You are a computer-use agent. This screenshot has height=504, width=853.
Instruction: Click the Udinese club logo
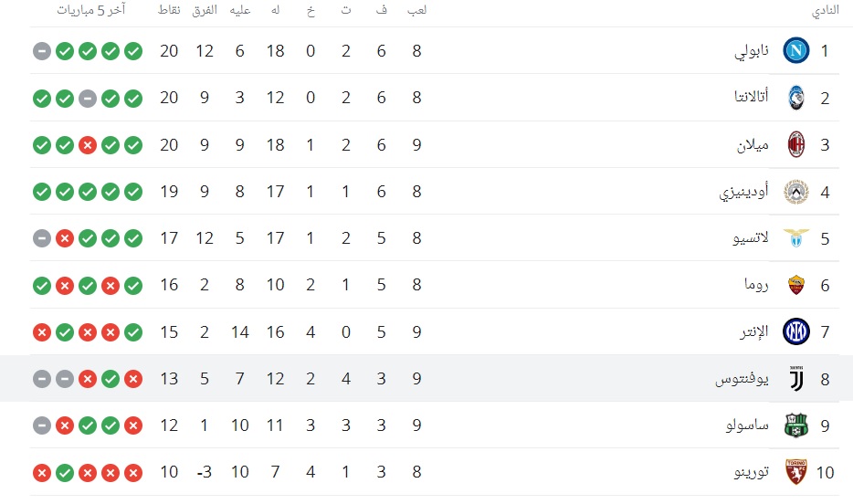point(795,192)
